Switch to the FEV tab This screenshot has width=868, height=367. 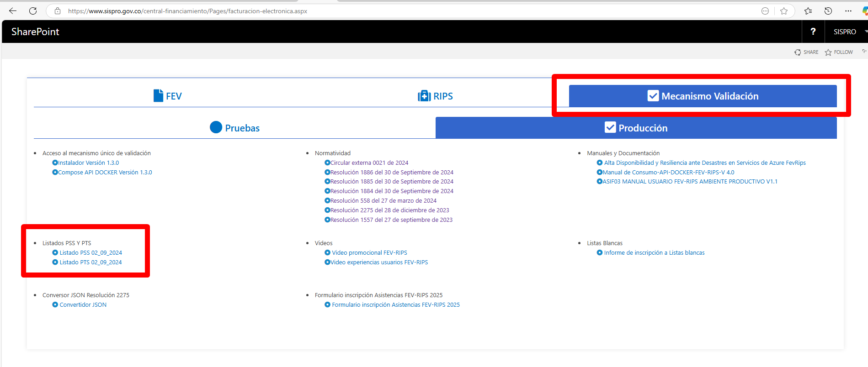tap(168, 96)
